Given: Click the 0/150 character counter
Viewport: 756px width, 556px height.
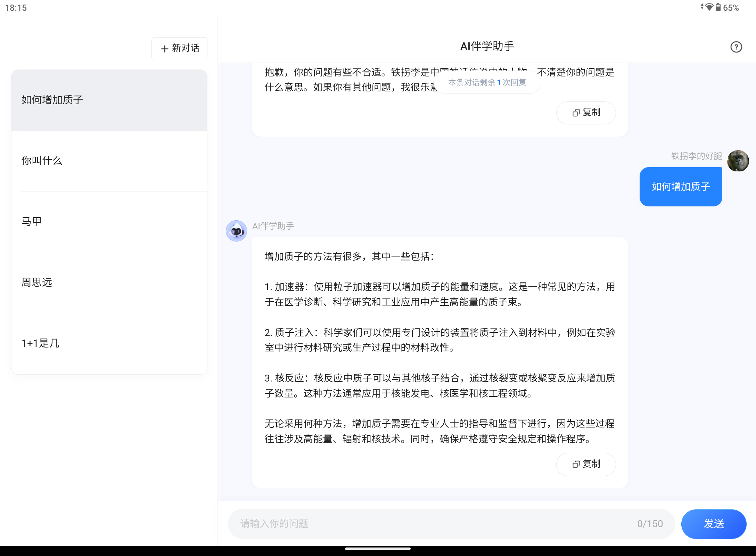Looking at the screenshot, I should click(x=650, y=524).
